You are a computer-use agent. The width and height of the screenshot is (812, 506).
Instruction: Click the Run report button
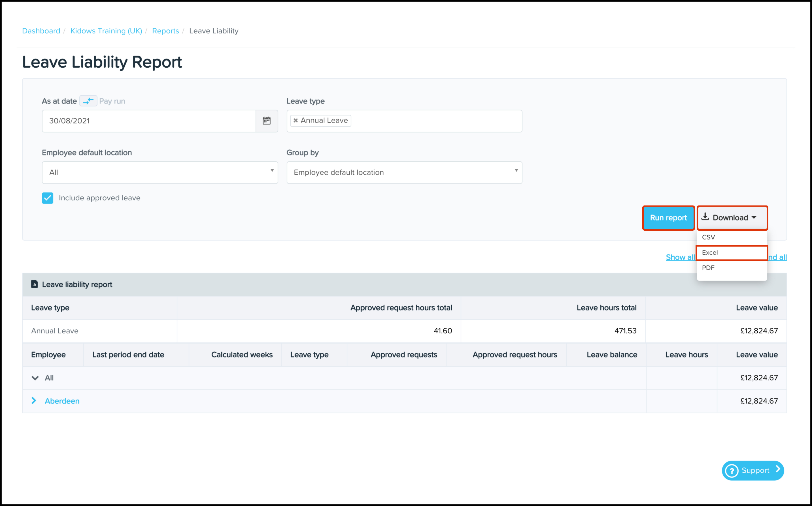point(668,218)
